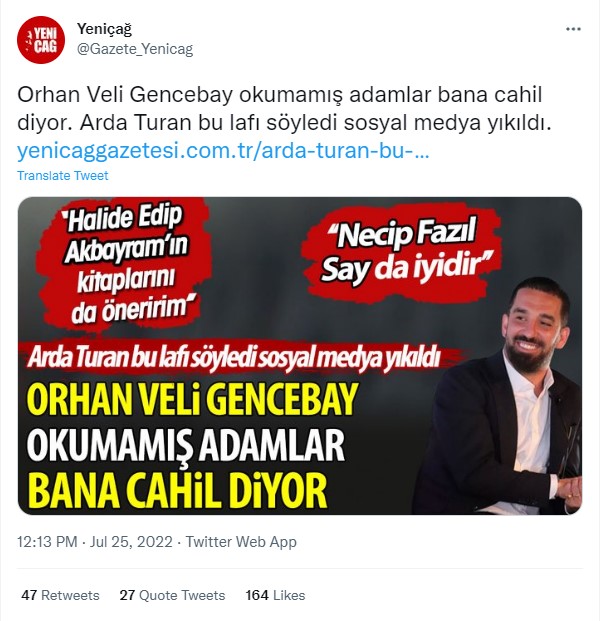Open the Yeniçağ red profile avatar

point(41,40)
